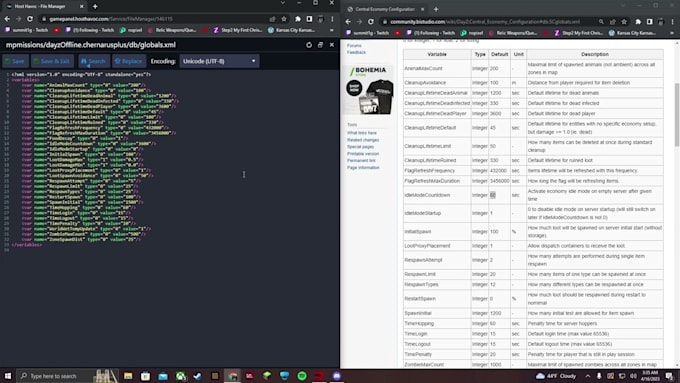
Task: Click Bohemia store shirt banner
Action: pos(368,90)
